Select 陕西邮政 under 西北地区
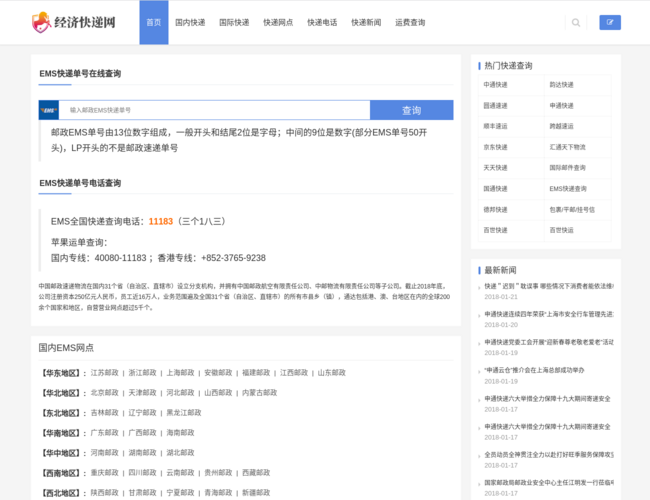The width and height of the screenshot is (650, 500). tap(104, 493)
